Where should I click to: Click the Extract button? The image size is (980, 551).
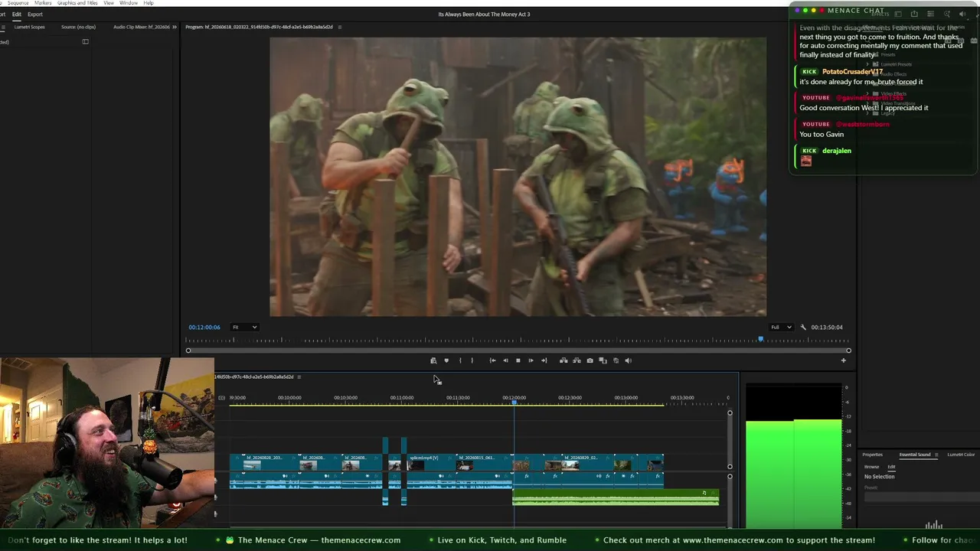(577, 360)
